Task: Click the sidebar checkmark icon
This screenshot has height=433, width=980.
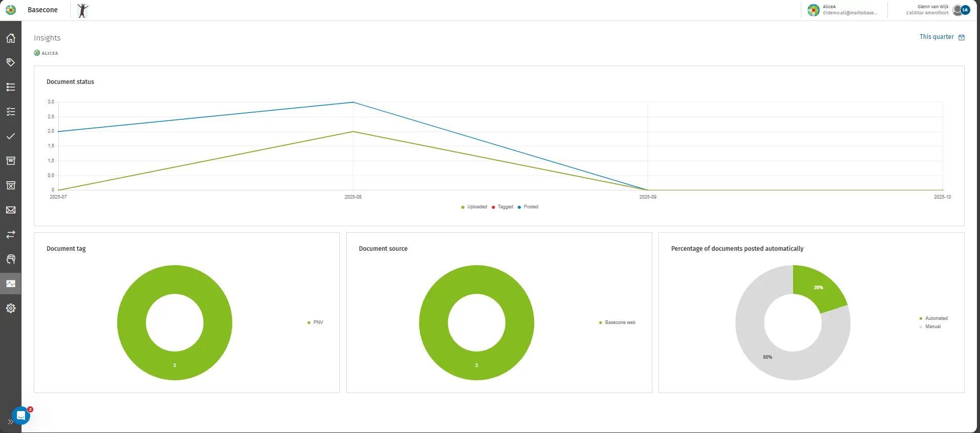Action: pyautogui.click(x=11, y=136)
